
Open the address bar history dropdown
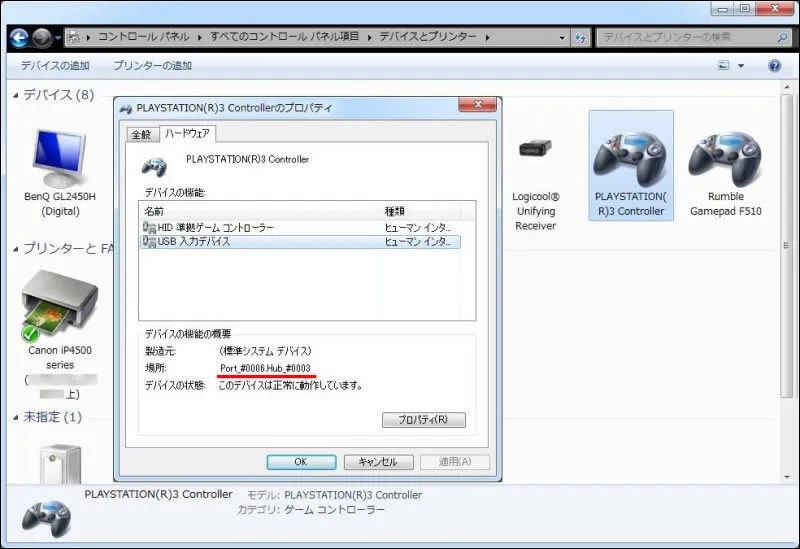click(562, 38)
